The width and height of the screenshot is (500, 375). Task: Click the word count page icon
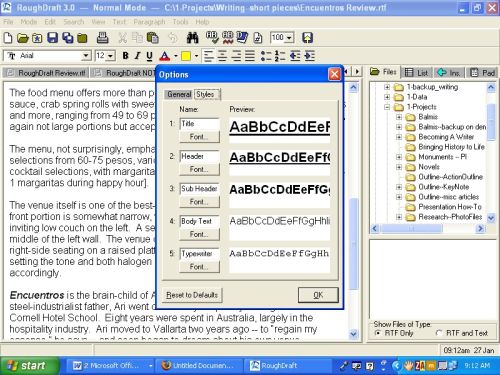[258, 38]
